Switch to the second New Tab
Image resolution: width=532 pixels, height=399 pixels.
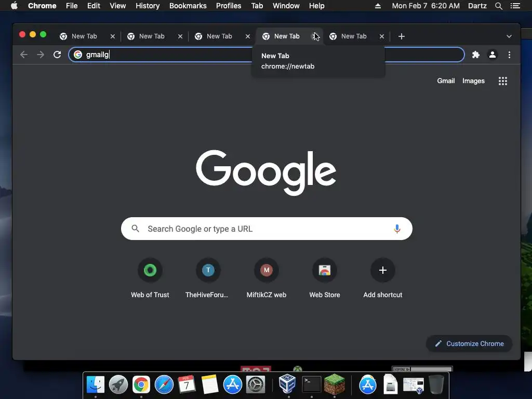152,36
